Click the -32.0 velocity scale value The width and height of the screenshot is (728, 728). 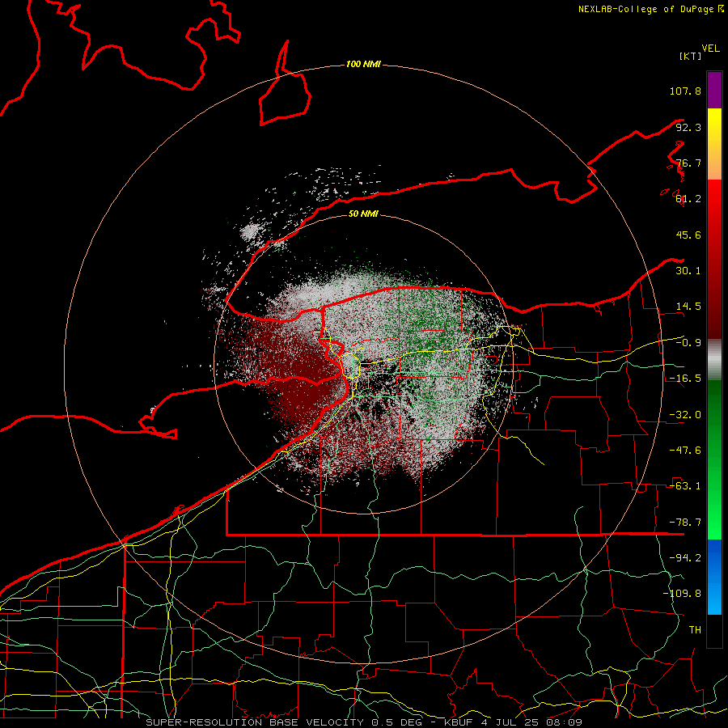tap(685, 415)
